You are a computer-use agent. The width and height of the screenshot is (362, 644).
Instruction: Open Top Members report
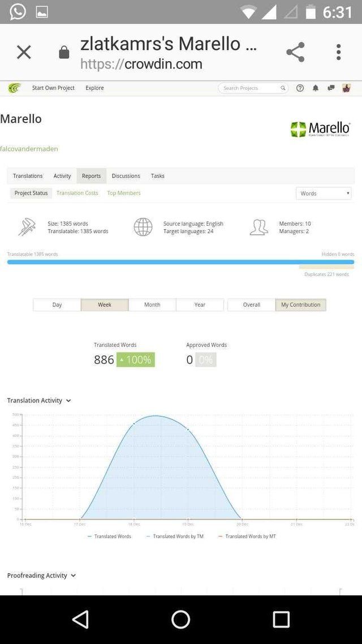click(x=123, y=193)
